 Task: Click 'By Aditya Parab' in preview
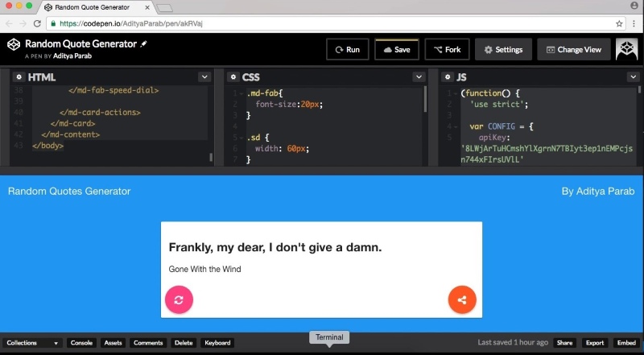[598, 191]
